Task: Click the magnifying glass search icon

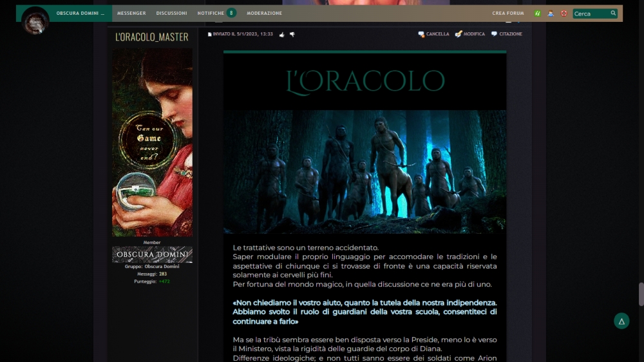Action: click(613, 13)
